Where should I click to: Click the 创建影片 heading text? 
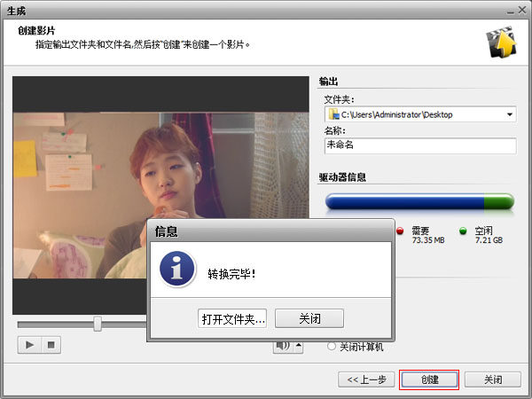(36, 30)
